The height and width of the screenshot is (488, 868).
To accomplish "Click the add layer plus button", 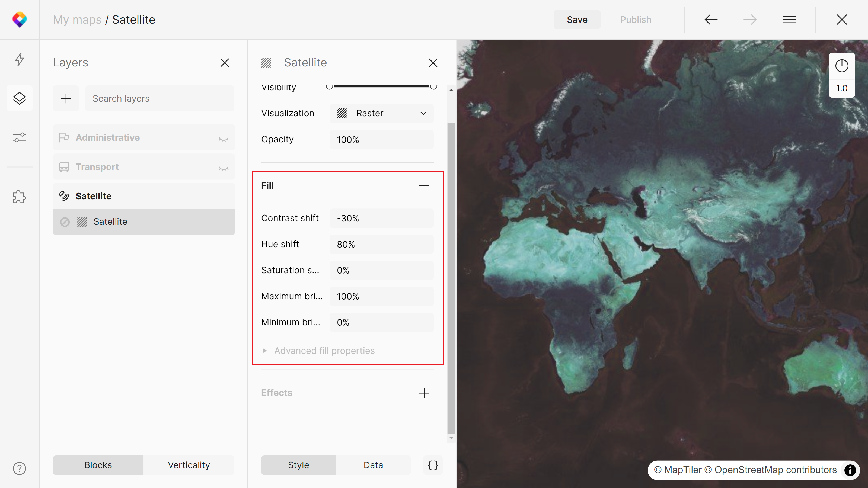I will (66, 98).
